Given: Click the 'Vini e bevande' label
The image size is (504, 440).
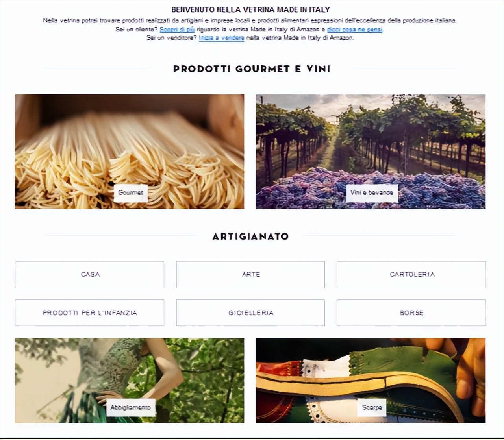Looking at the screenshot, I should [x=372, y=193].
